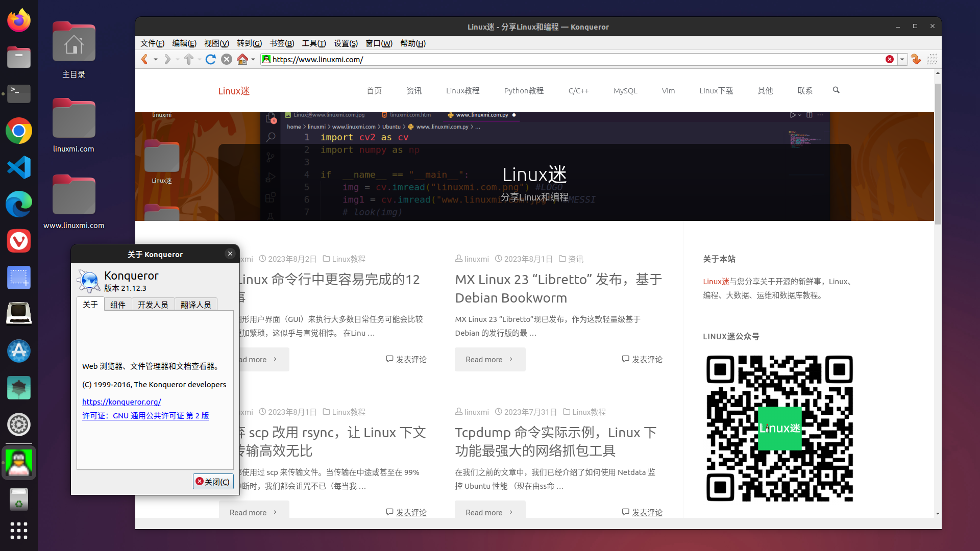Switch to the 翻译人员 tab
This screenshot has width=980, height=551.
pos(196,305)
